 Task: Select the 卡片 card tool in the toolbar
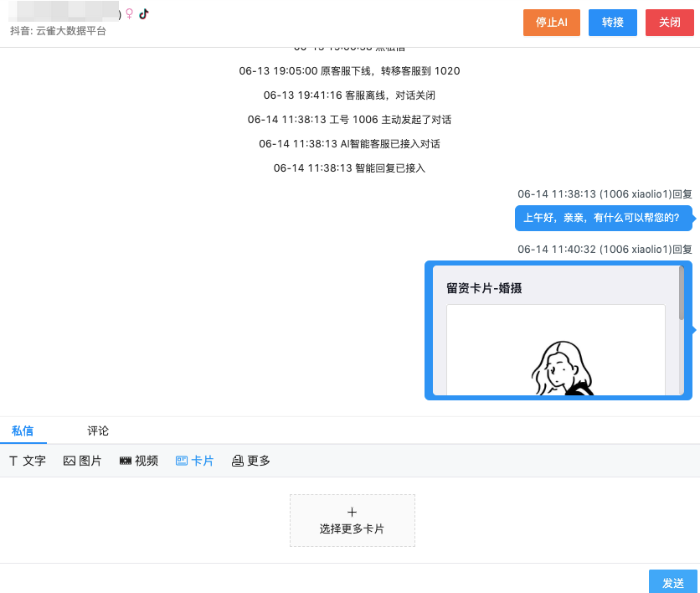point(194,460)
